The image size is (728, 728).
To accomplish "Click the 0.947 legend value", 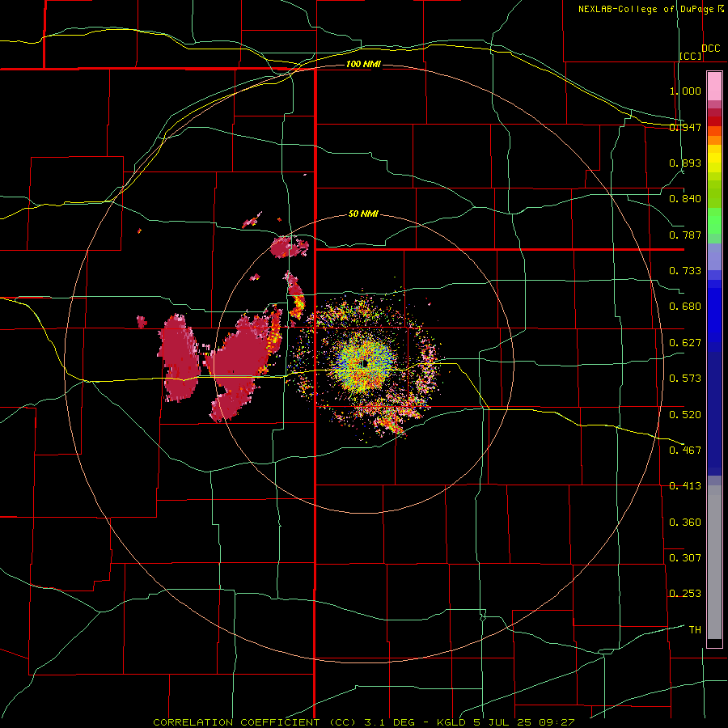I will point(685,127).
